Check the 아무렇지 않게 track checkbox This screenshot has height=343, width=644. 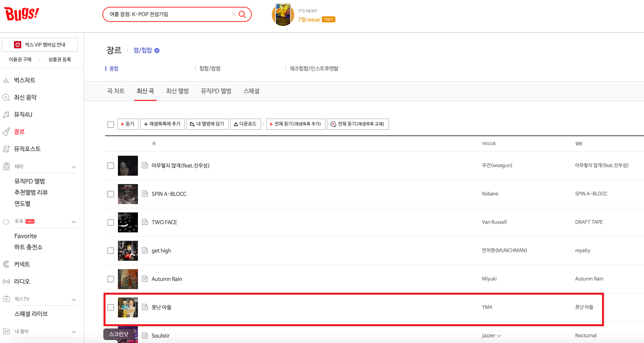111,166
